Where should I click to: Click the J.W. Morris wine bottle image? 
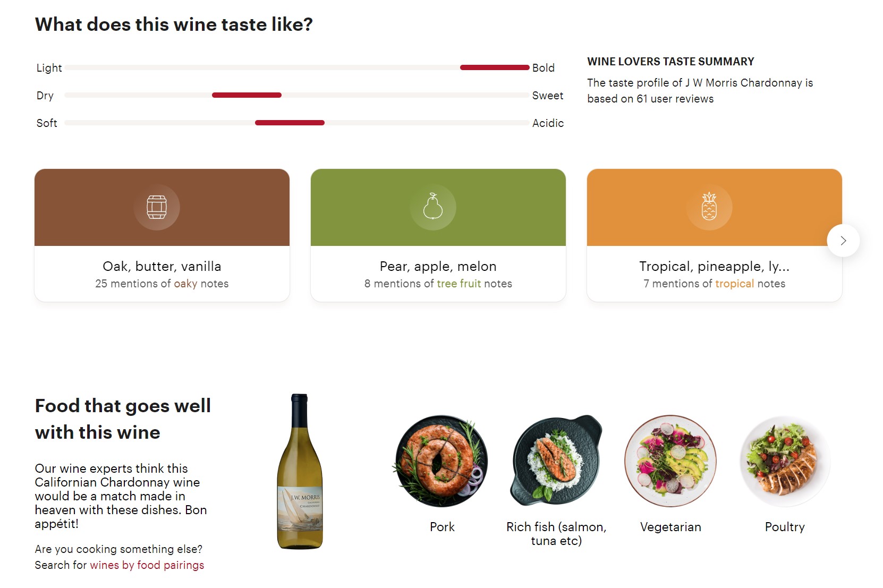coord(300,472)
